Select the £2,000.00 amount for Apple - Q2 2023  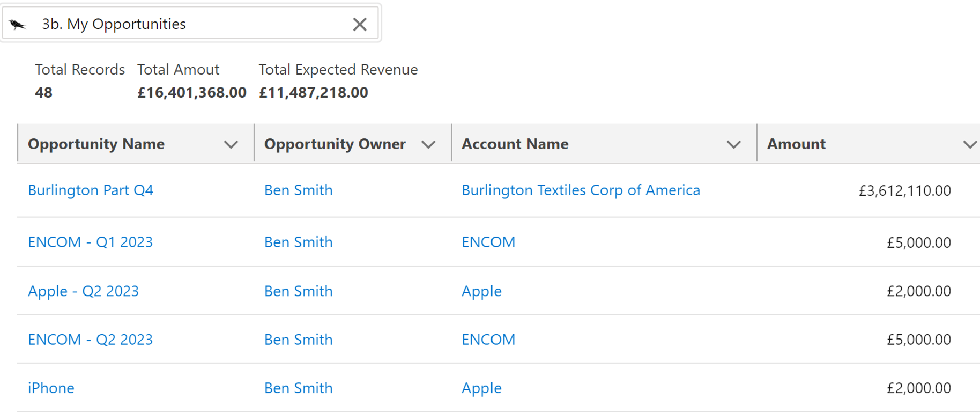tap(919, 291)
